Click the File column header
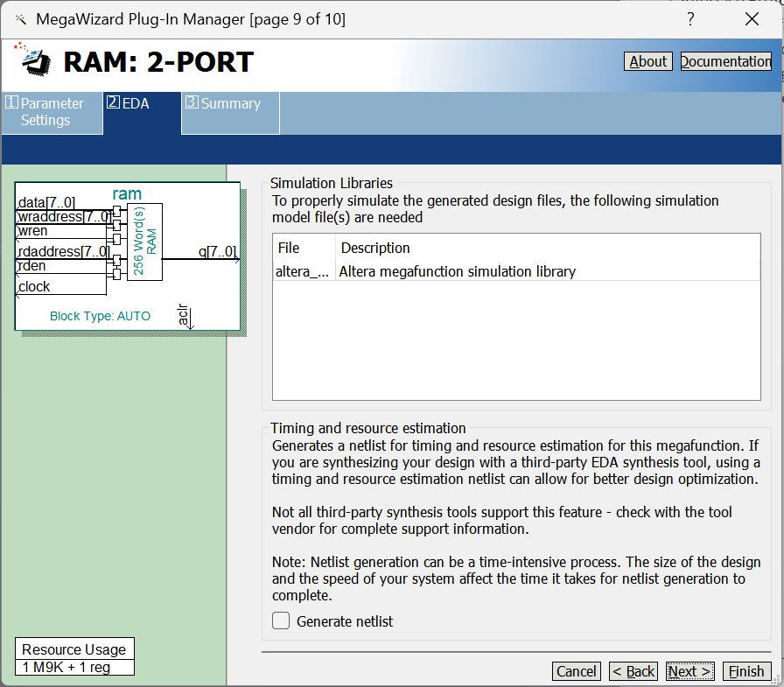Viewport: 784px width, 687px height. tap(304, 248)
